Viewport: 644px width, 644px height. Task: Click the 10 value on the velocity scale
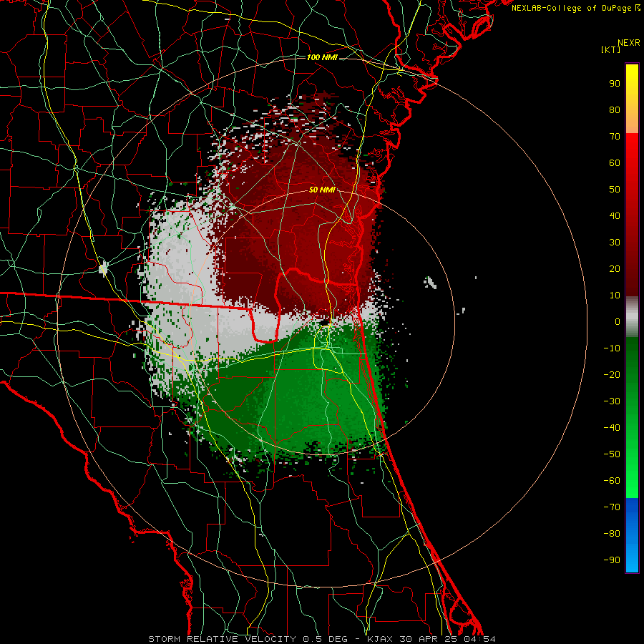pos(615,296)
